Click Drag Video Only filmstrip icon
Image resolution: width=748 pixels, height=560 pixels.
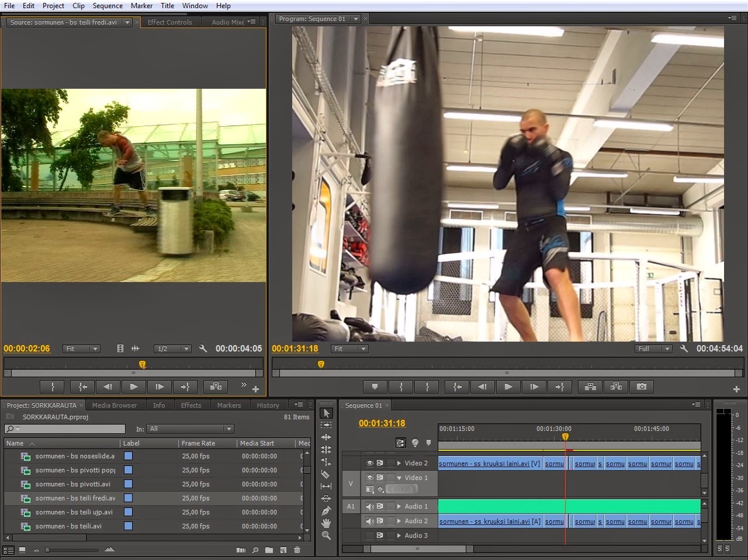coord(120,349)
